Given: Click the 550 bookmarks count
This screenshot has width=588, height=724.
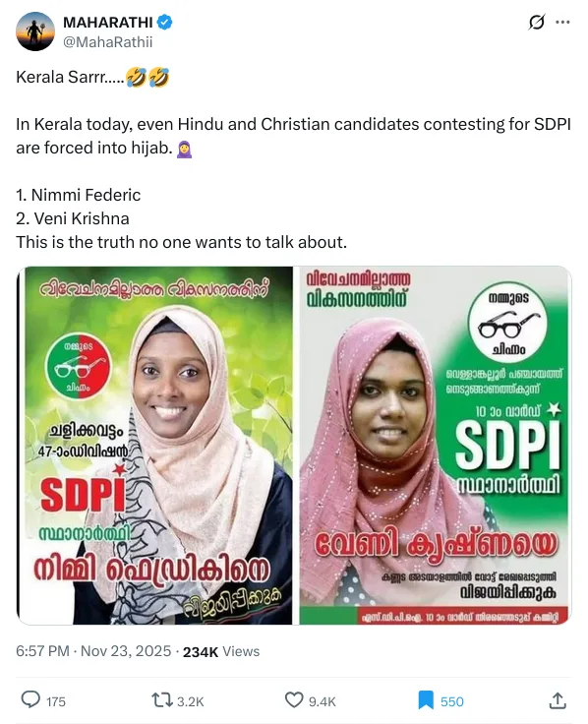Looking at the screenshot, I should point(452,701).
